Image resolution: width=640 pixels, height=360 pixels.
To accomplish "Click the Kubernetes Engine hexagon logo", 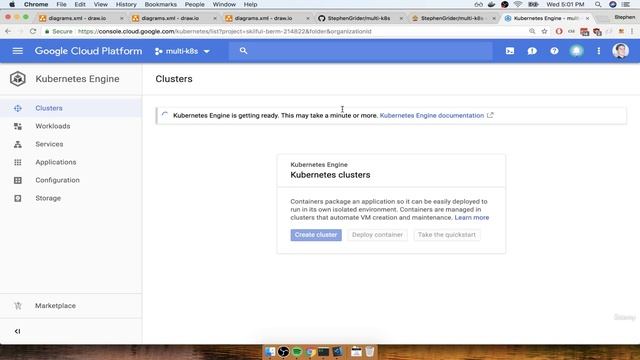I will 18,79.
